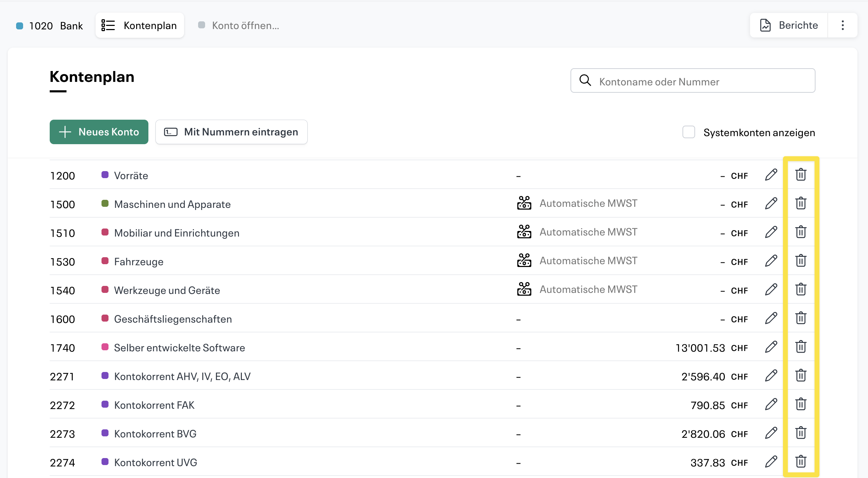This screenshot has height=478, width=868.
Task: Switch to the Kontenplan tab
Action: [x=140, y=25]
